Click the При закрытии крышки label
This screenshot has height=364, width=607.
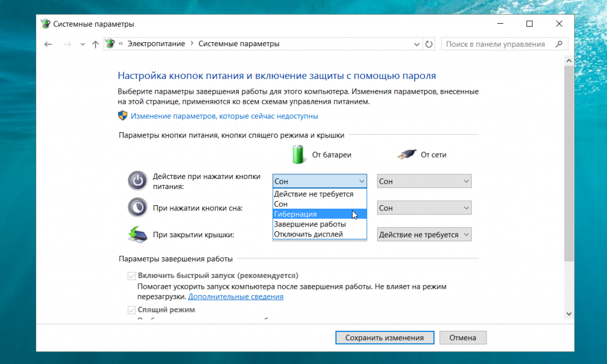[x=194, y=235]
